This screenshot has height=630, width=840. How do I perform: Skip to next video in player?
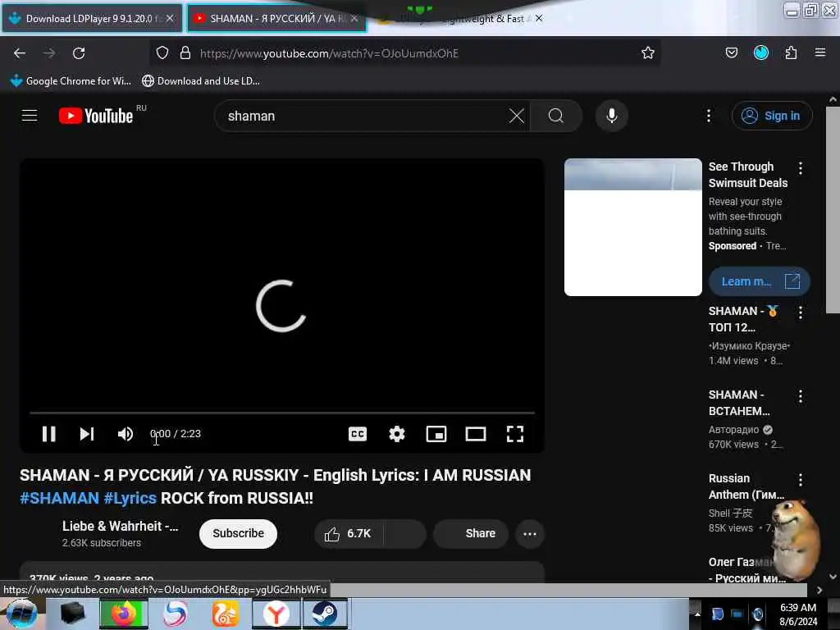87,434
